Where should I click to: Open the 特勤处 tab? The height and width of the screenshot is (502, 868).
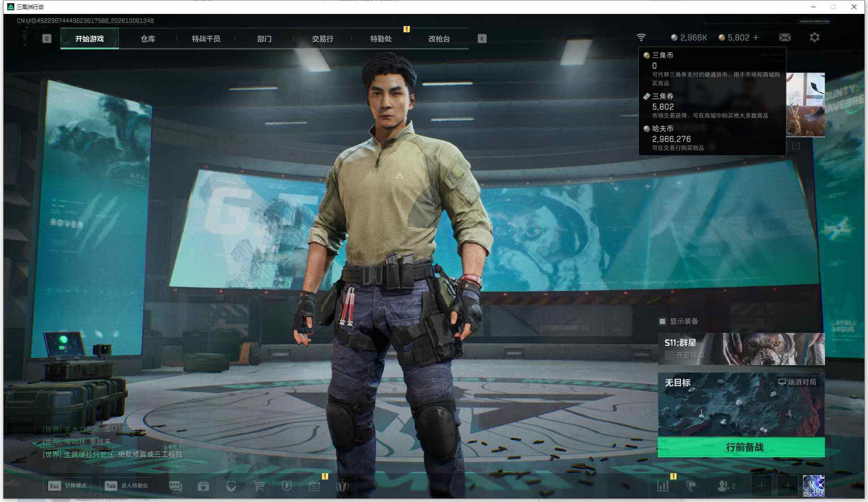coord(381,39)
